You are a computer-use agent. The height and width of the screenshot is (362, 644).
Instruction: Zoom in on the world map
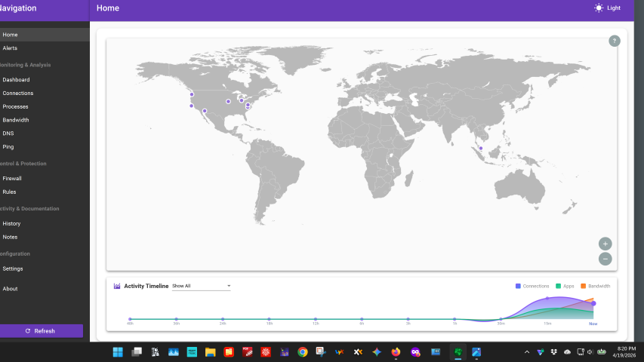605,244
